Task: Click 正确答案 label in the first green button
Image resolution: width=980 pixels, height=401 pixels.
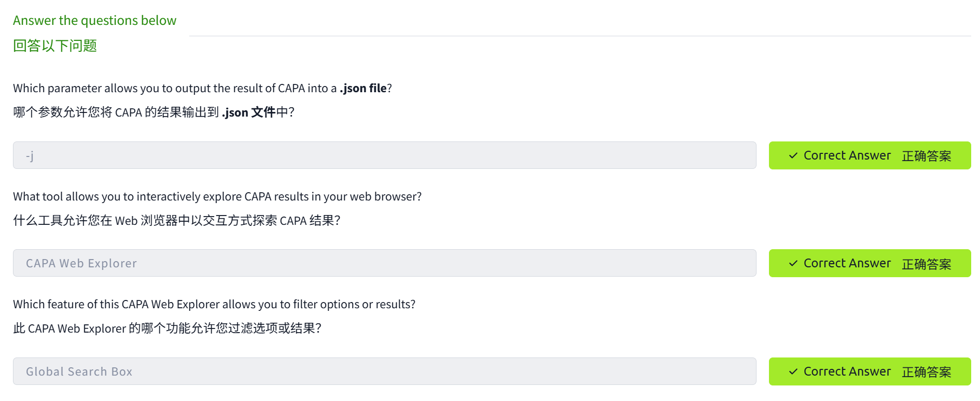Action: [x=926, y=156]
